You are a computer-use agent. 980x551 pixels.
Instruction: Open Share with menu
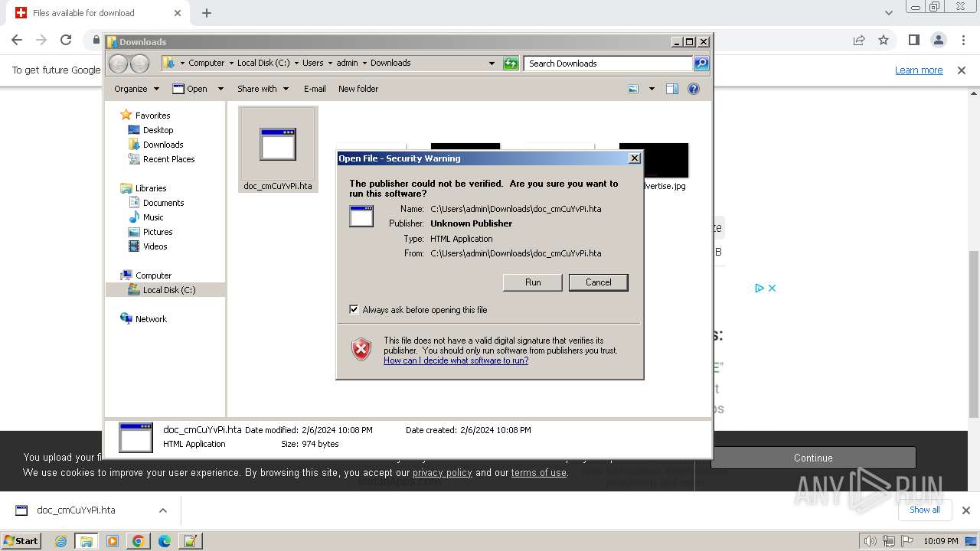click(x=263, y=89)
